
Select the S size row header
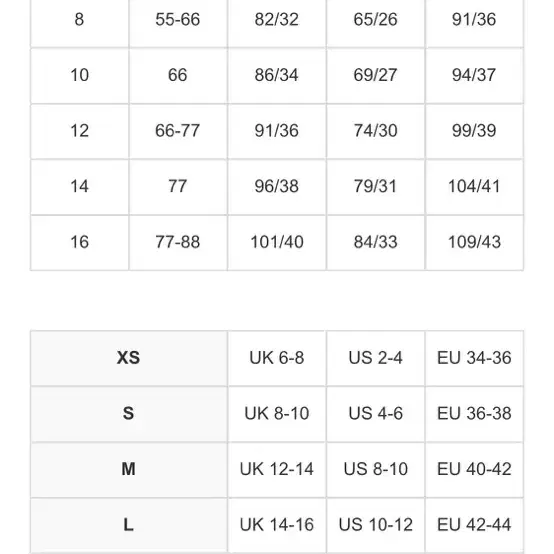point(129,414)
